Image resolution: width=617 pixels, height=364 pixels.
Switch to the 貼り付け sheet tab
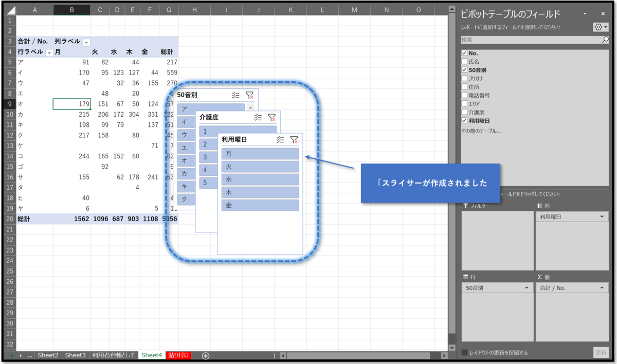tap(178, 355)
